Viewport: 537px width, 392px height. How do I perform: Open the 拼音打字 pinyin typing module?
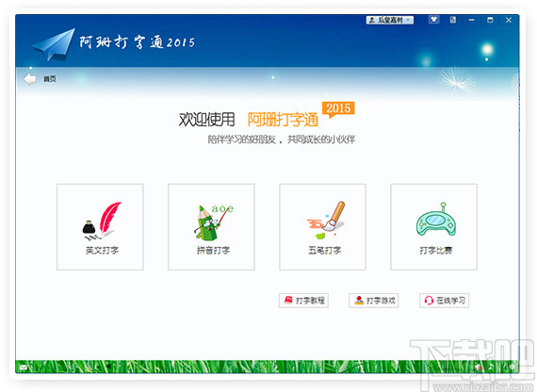(x=211, y=227)
